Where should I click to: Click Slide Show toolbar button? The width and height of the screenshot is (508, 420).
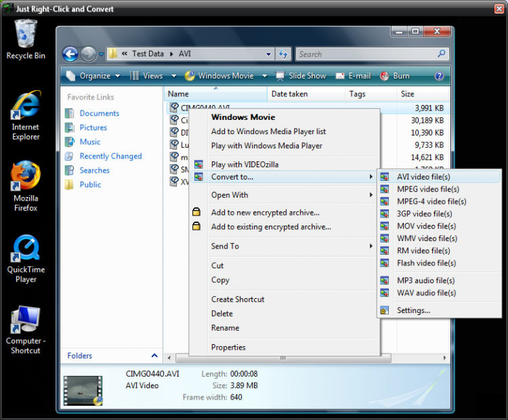[301, 76]
